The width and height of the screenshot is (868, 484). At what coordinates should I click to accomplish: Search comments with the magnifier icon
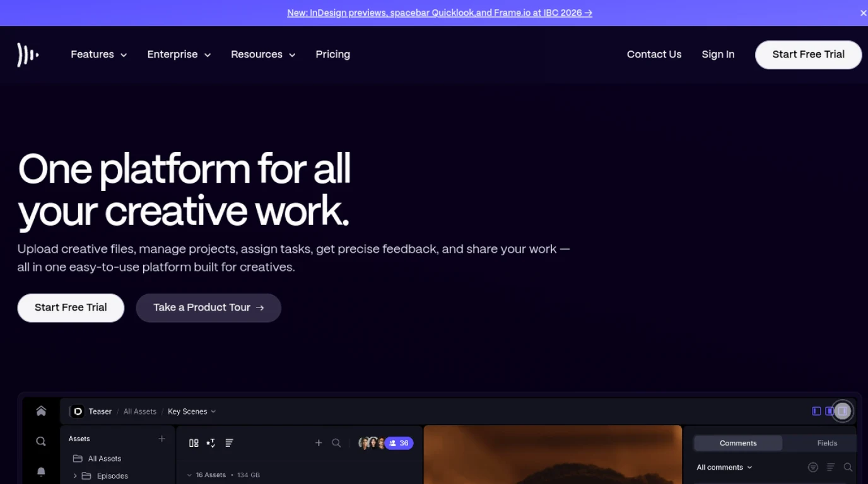point(848,467)
